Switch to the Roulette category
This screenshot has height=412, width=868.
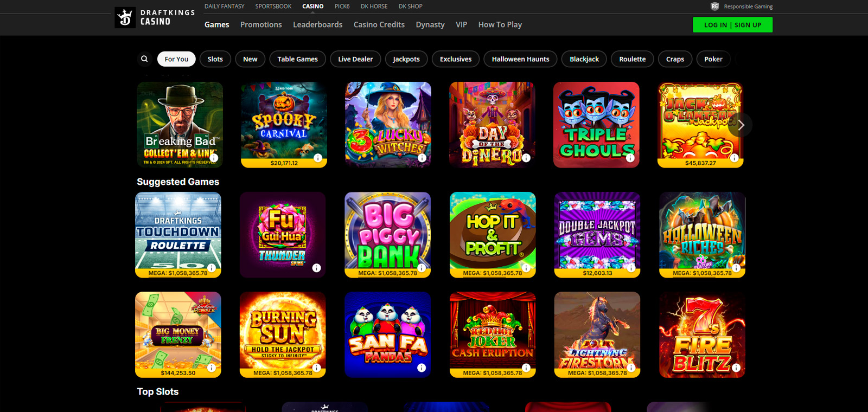coord(633,59)
